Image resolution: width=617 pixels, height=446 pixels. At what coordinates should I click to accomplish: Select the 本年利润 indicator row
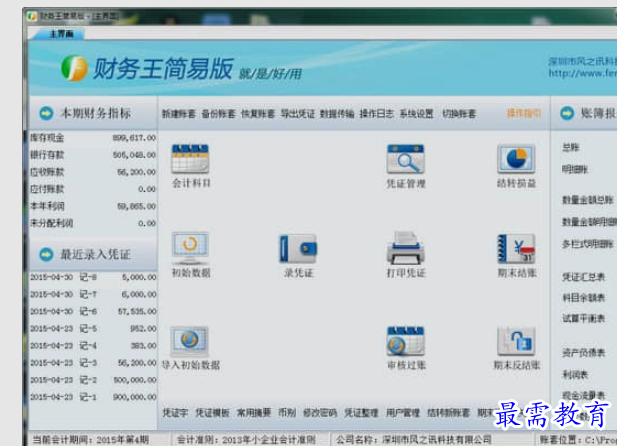coord(93,206)
